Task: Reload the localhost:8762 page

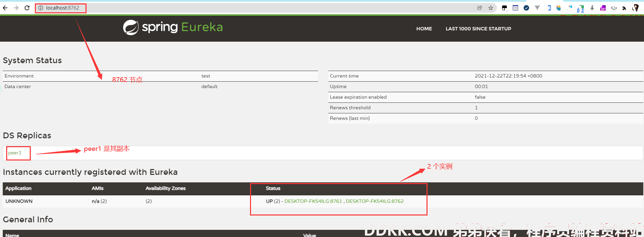Action: point(27,8)
